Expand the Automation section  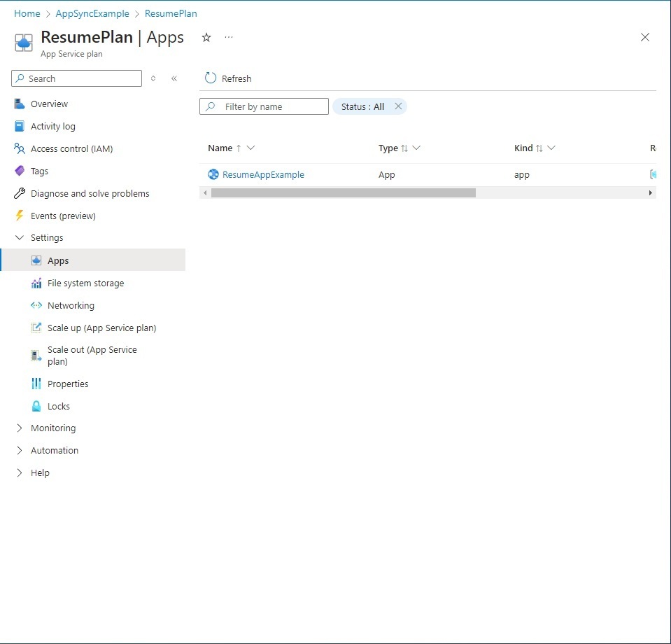click(x=19, y=450)
